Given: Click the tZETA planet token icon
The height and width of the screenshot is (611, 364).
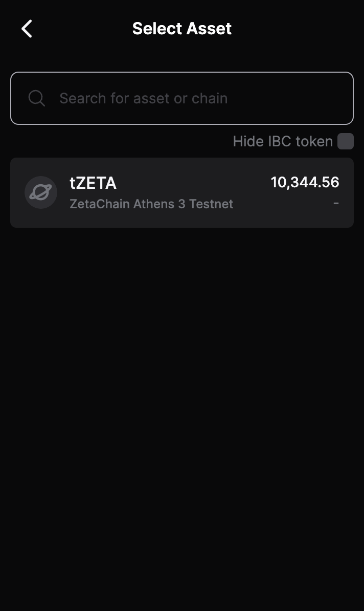Looking at the screenshot, I should pyautogui.click(x=41, y=192).
